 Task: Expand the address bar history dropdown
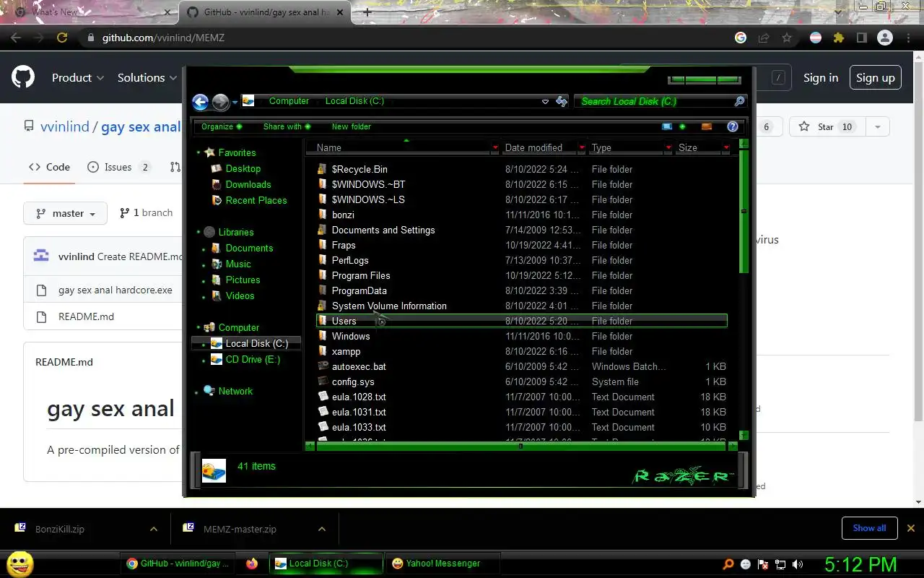pyautogui.click(x=545, y=102)
